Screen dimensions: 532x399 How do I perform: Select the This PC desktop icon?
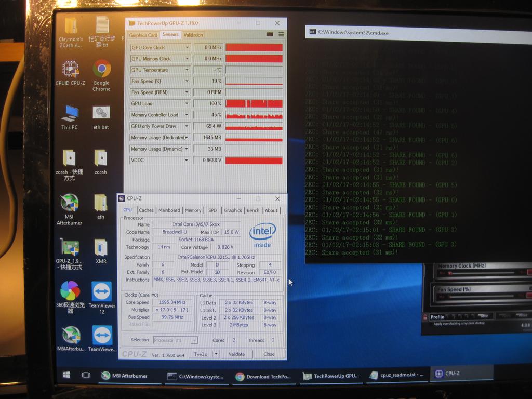(70, 117)
